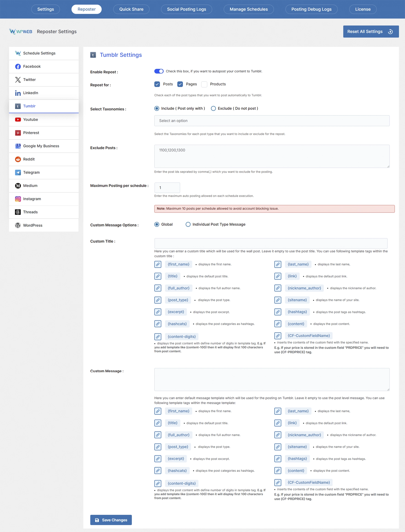Click the Pinterest icon in sidebar
This screenshot has height=532, width=405.
click(18, 133)
